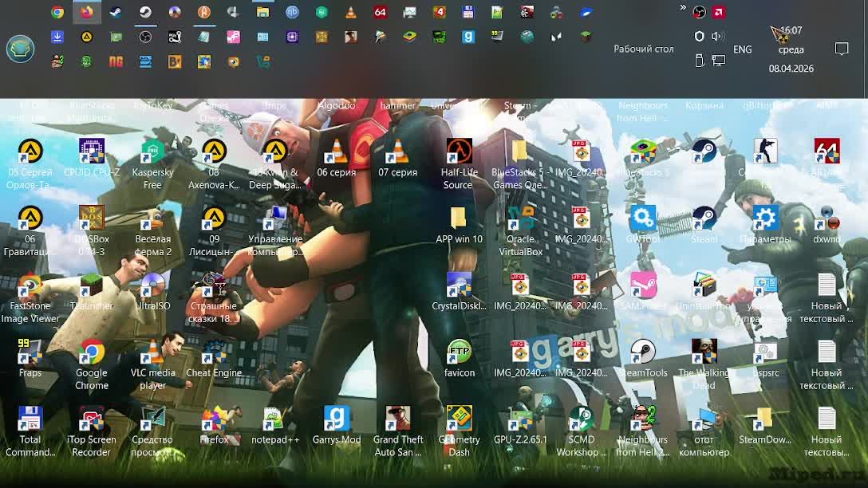Click the OBS Studio icon in the taskbar
The image size is (868, 488).
pyautogui.click(x=145, y=37)
